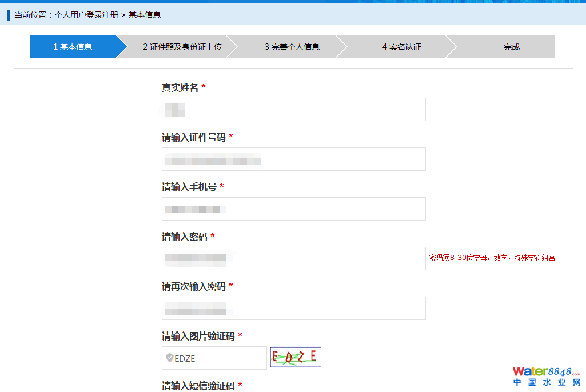Refresh the EDZE captcha image
The image size is (586, 392).
pos(295,357)
